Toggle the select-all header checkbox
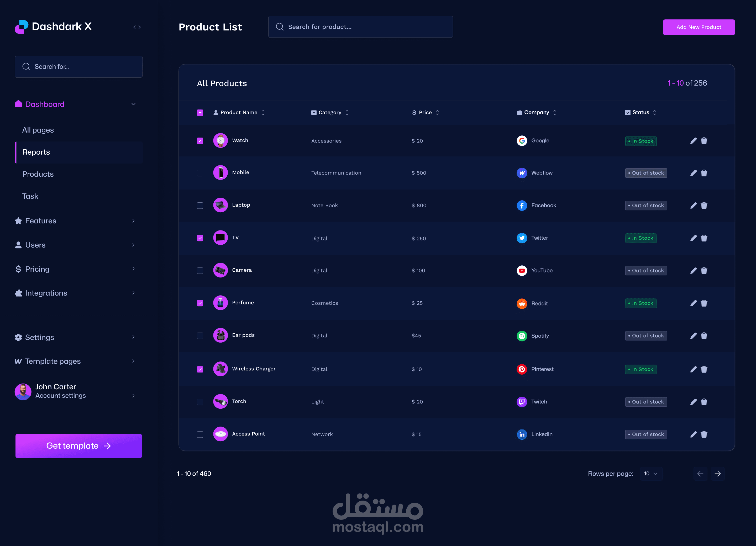This screenshot has width=756, height=546. (200, 113)
